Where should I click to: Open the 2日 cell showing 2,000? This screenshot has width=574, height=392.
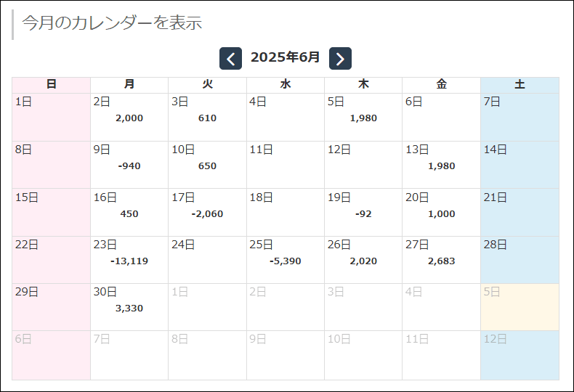coord(129,117)
